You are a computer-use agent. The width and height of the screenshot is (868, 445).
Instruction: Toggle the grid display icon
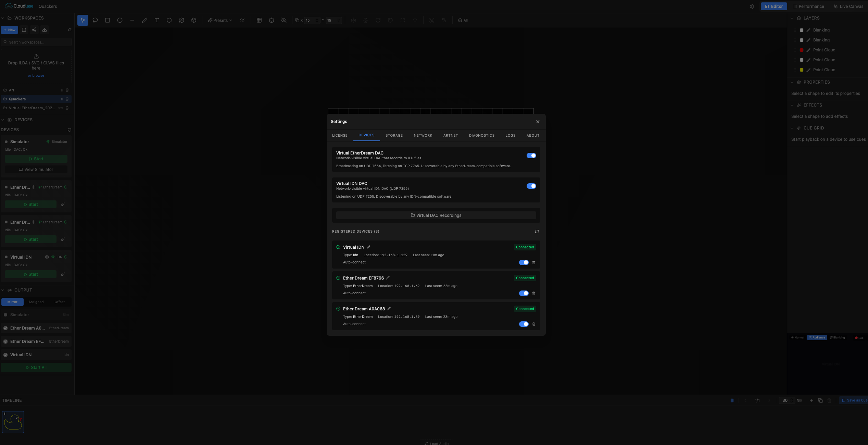click(259, 20)
